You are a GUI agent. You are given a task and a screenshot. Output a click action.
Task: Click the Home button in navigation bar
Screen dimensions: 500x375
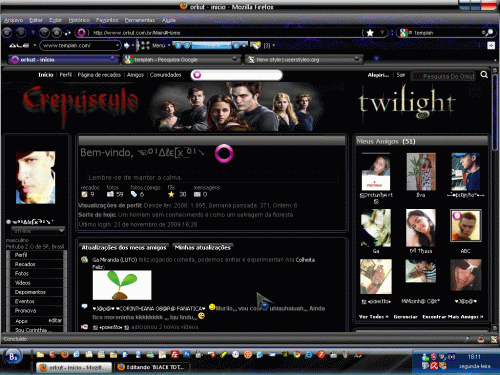[57, 32]
